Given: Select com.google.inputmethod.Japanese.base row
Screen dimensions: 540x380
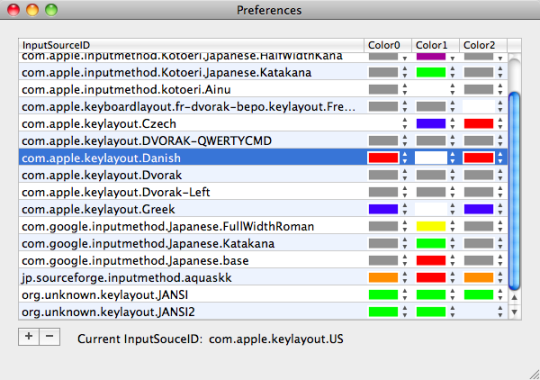Looking at the screenshot, I should click(x=263, y=260).
